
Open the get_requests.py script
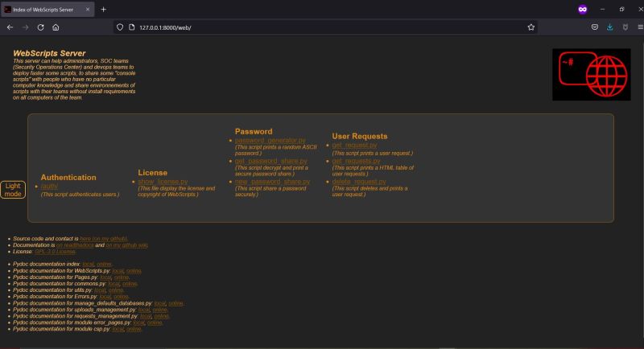(356, 161)
